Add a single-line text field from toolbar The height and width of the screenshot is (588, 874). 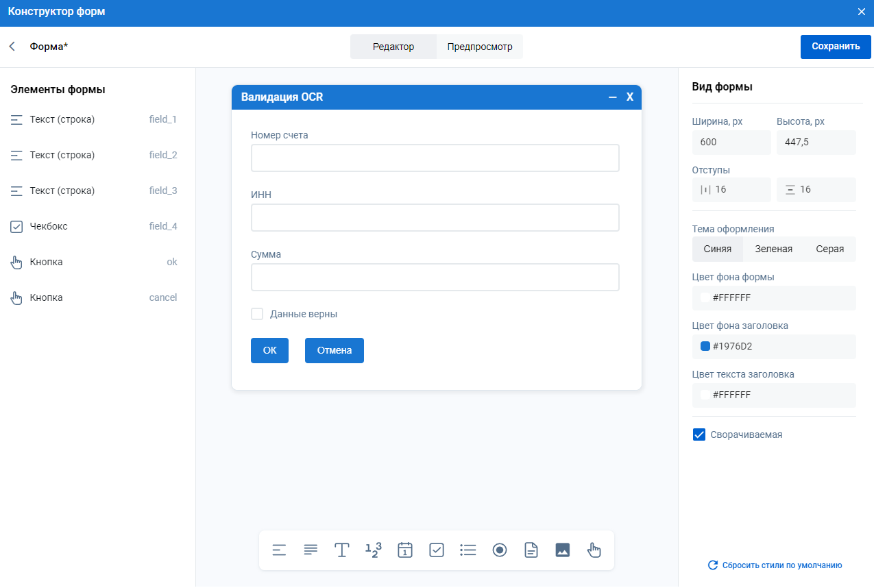279,550
